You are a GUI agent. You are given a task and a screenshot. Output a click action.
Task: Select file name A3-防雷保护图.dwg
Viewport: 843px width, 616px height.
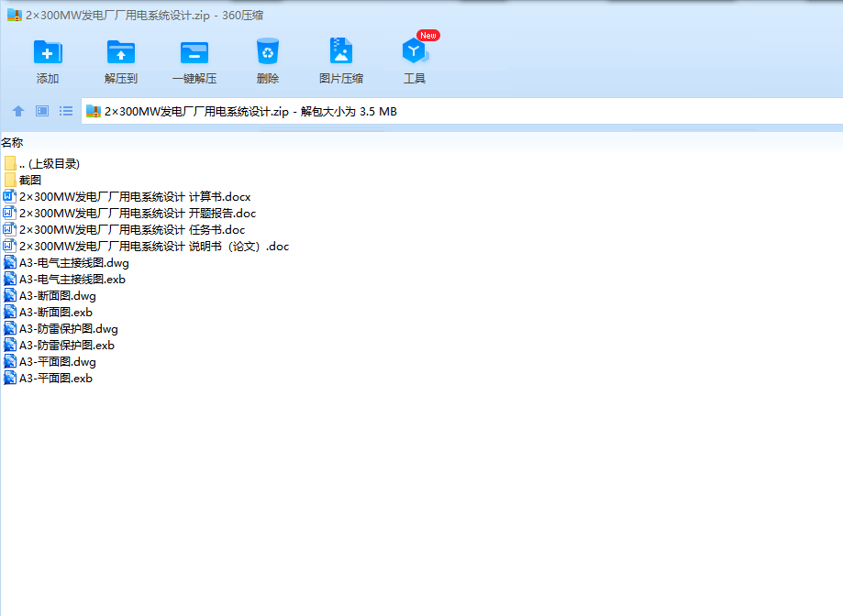69,329
